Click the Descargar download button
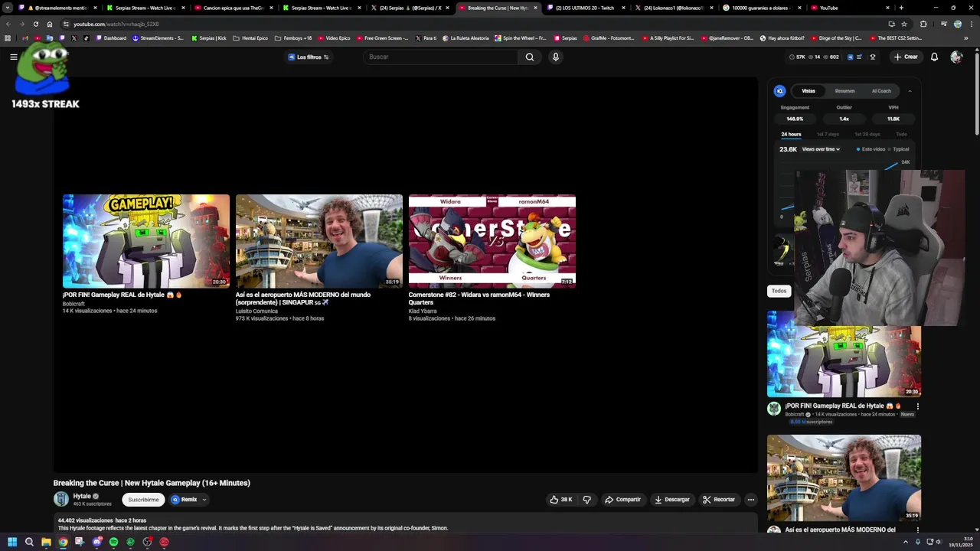This screenshot has height=551, width=980. pos(672,500)
